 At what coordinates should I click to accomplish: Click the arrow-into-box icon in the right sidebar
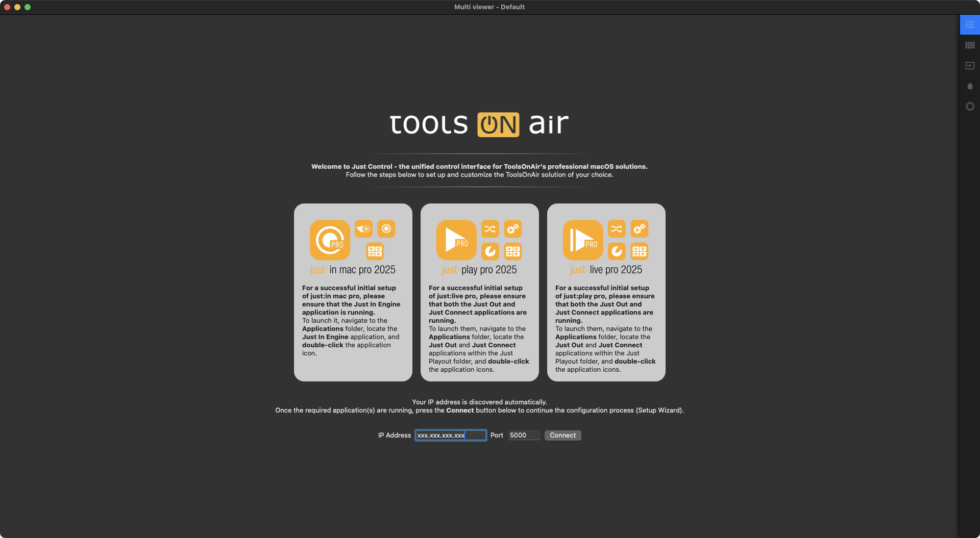pyautogui.click(x=970, y=66)
